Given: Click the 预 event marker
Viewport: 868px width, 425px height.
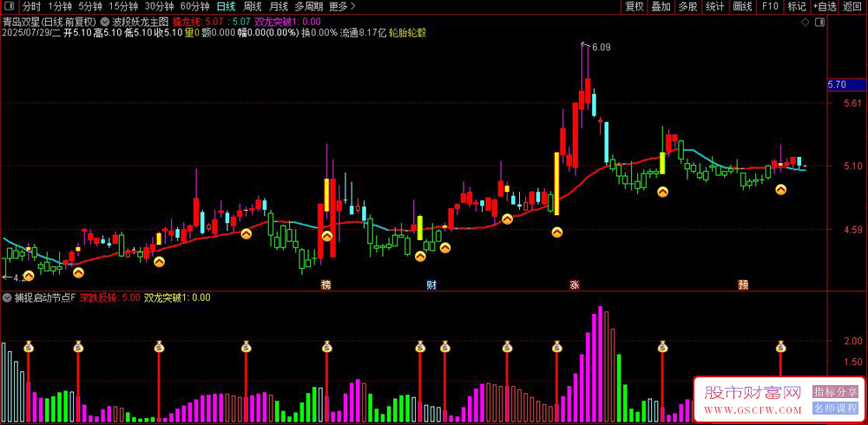Looking at the screenshot, I should [x=744, y=285].
